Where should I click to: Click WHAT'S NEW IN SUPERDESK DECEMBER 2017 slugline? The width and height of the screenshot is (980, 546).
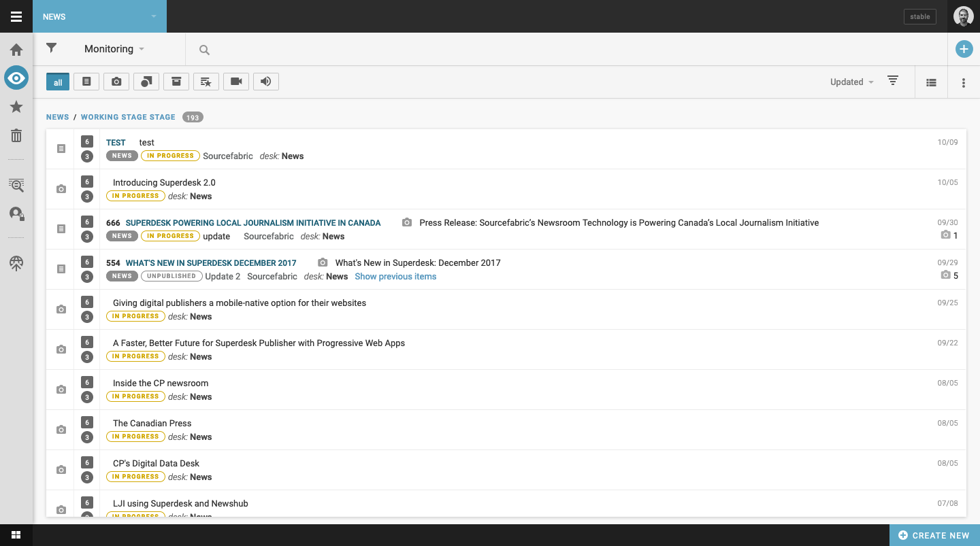[211, 263]
